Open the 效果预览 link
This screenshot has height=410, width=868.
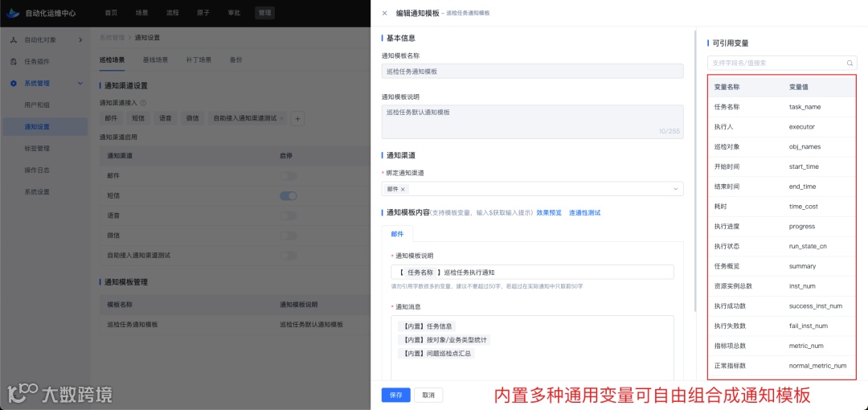[549, 212]
